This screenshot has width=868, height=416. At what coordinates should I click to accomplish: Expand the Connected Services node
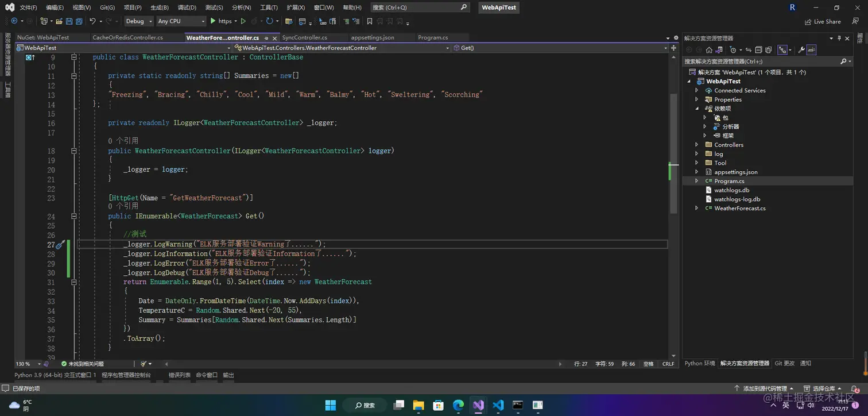tap(697, 90)
